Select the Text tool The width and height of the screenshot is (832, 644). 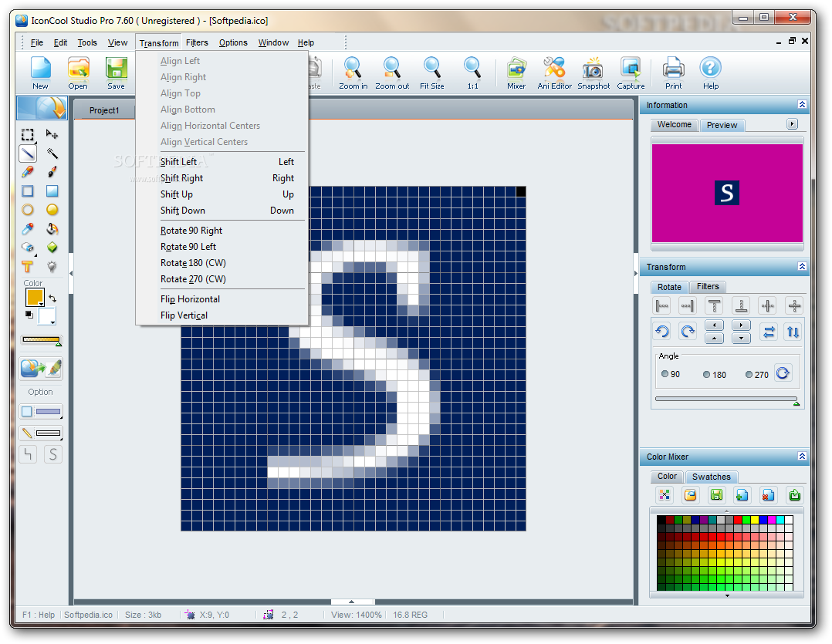[28, 267]
